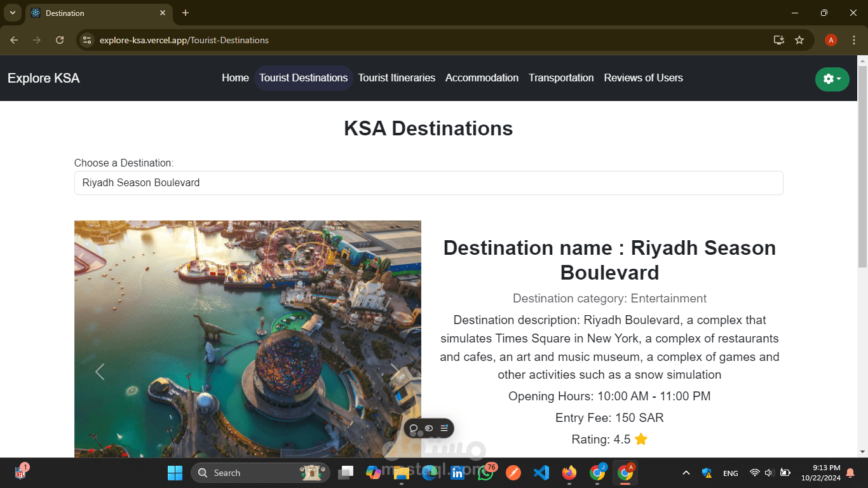Show next carousel image

395,372
